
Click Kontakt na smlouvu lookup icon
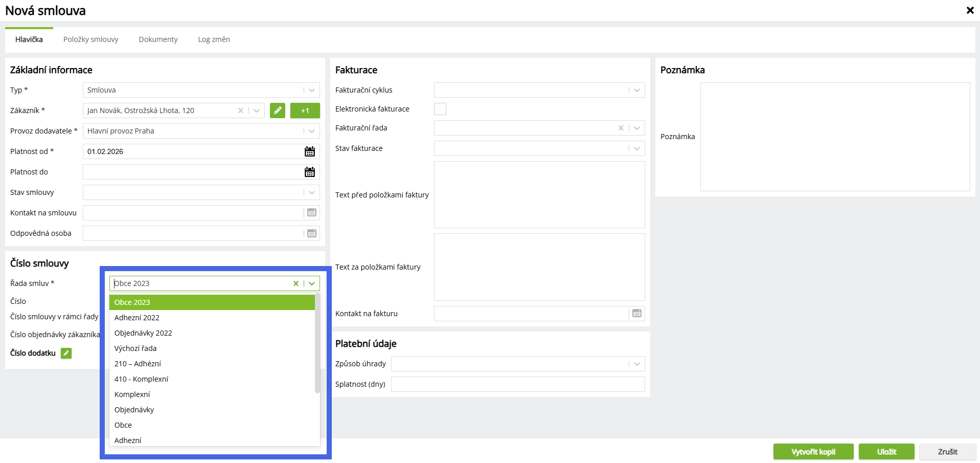[x=312, y=213]
